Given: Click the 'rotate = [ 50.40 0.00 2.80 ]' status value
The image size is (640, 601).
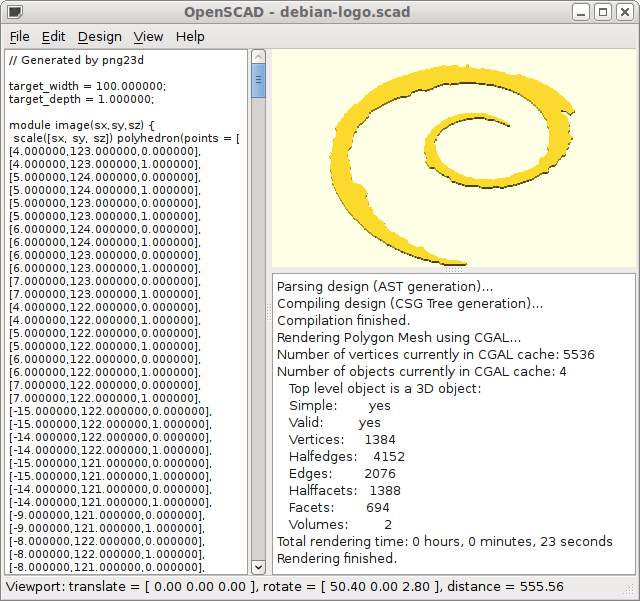Looking at the screenshot, I should click(353, 587).
